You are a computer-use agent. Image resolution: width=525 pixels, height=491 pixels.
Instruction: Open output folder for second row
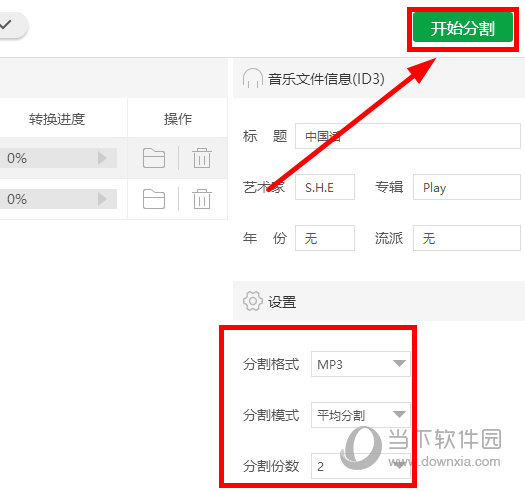pyautogui.click(x=154, y=199)
